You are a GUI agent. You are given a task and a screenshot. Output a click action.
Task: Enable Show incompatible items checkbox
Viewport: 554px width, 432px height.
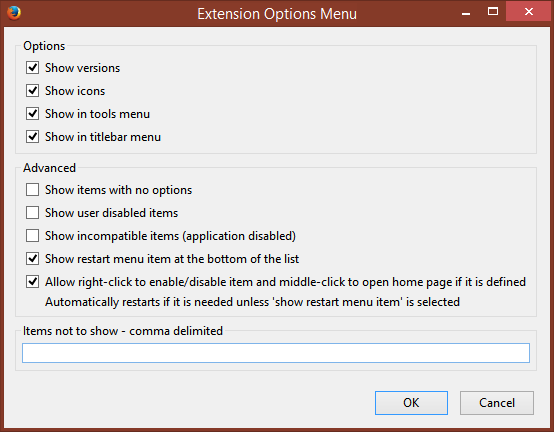[33, 236]
